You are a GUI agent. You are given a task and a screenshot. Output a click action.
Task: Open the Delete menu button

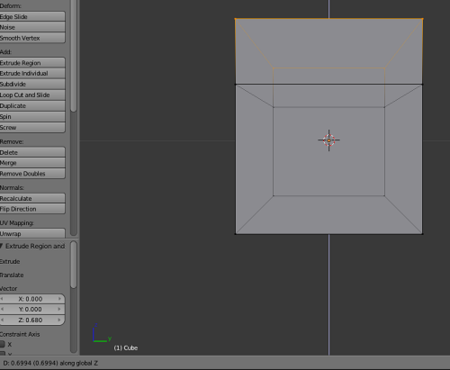tap(32, 152)
